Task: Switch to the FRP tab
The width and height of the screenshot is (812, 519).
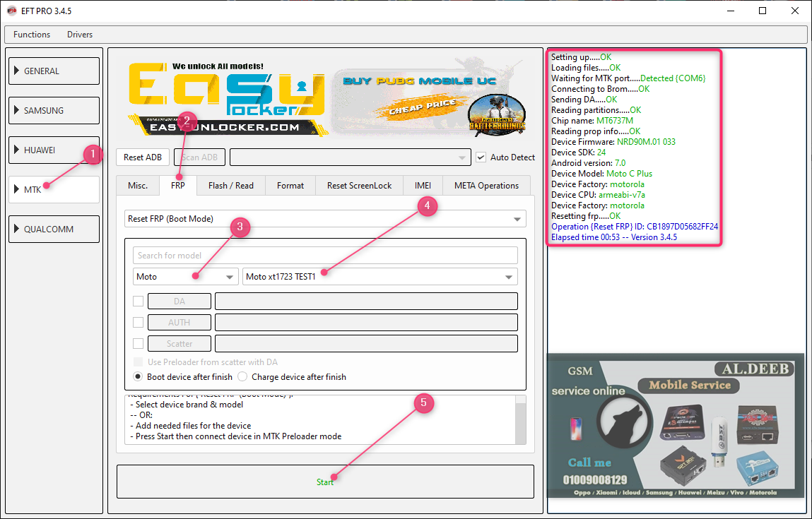Action: pyautogui.click(x=177, y=185)
